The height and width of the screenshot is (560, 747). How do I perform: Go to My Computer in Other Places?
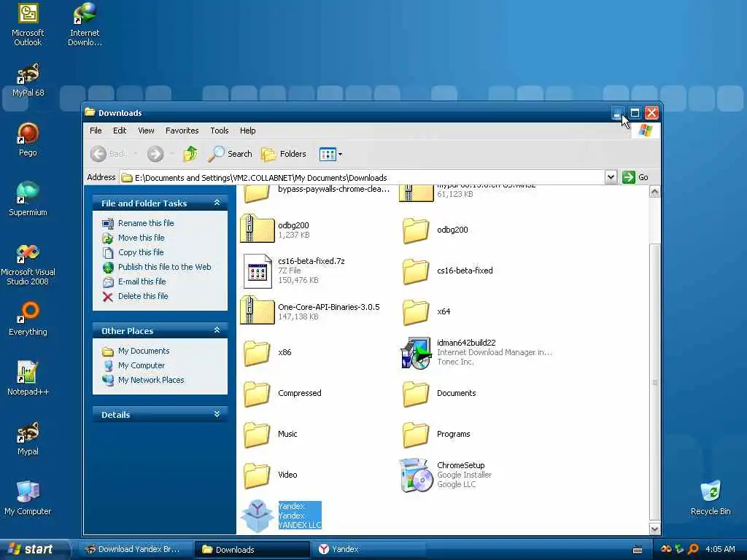[141, 365]
